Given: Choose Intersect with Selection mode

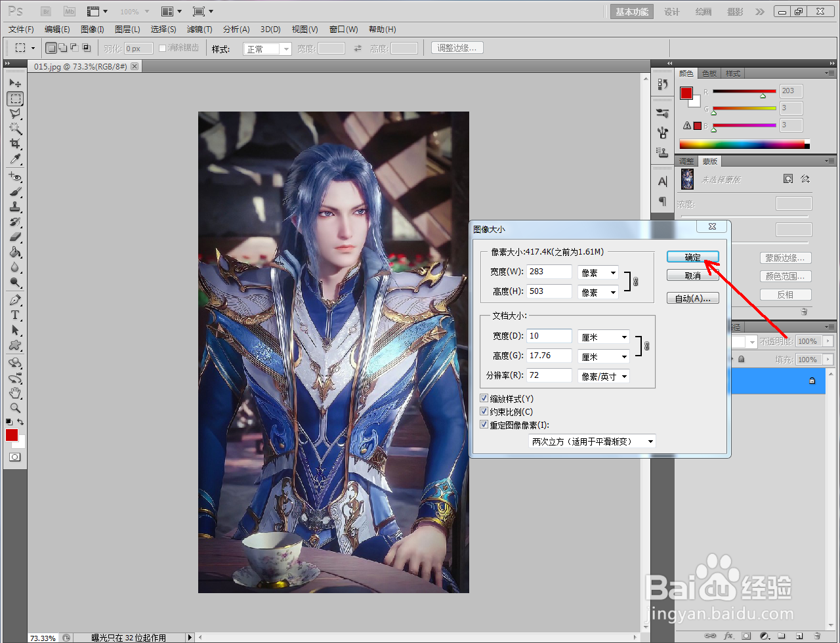Looking at the screenshot, I should (x=86, y=48).
